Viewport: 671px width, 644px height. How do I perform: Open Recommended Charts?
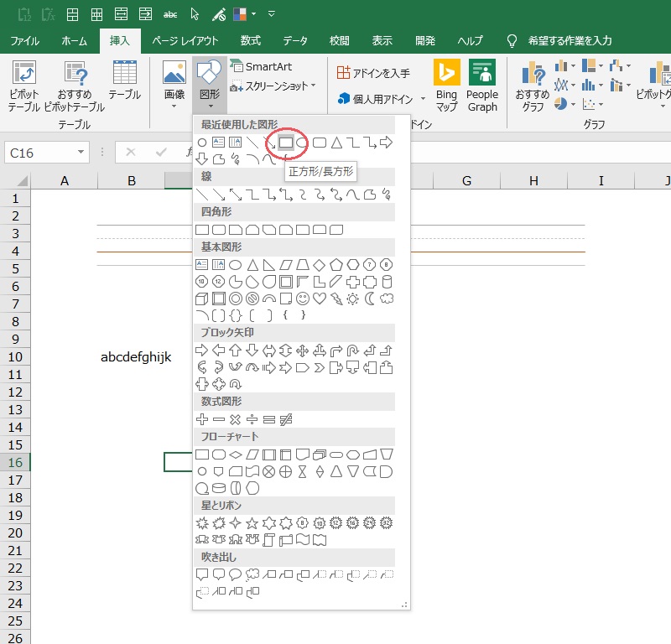coord(533,86)
